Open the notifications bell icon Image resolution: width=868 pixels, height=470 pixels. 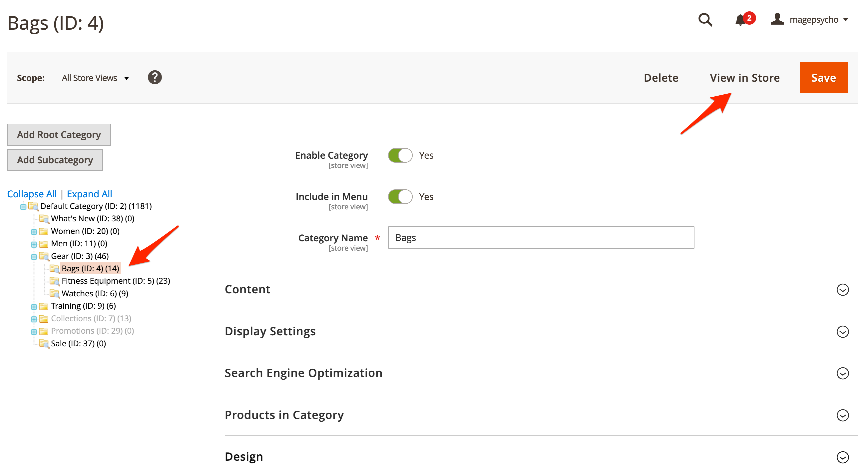[x=740, y=20]
